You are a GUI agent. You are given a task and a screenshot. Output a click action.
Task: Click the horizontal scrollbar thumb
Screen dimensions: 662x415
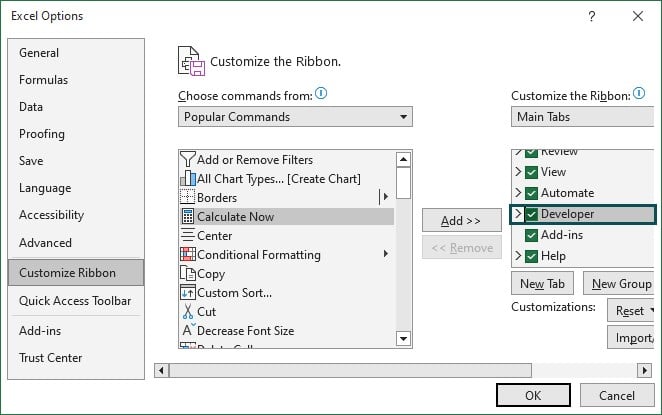350,370
